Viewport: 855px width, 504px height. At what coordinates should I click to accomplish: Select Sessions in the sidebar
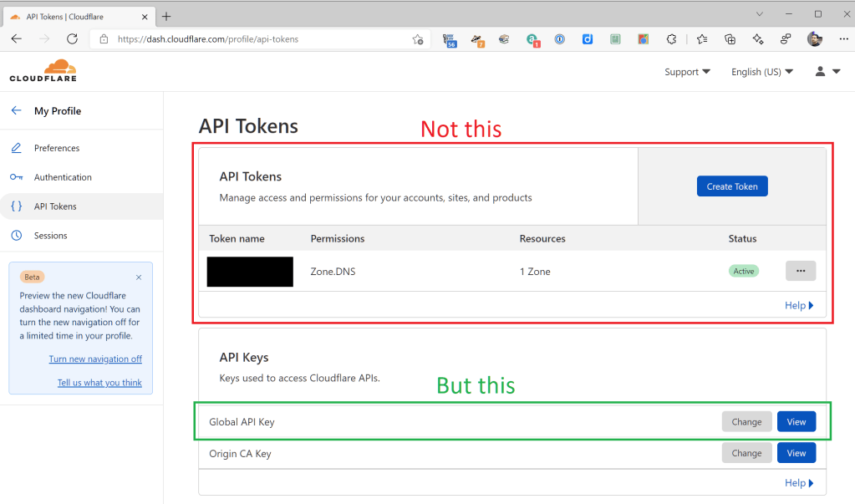[50, 236]
